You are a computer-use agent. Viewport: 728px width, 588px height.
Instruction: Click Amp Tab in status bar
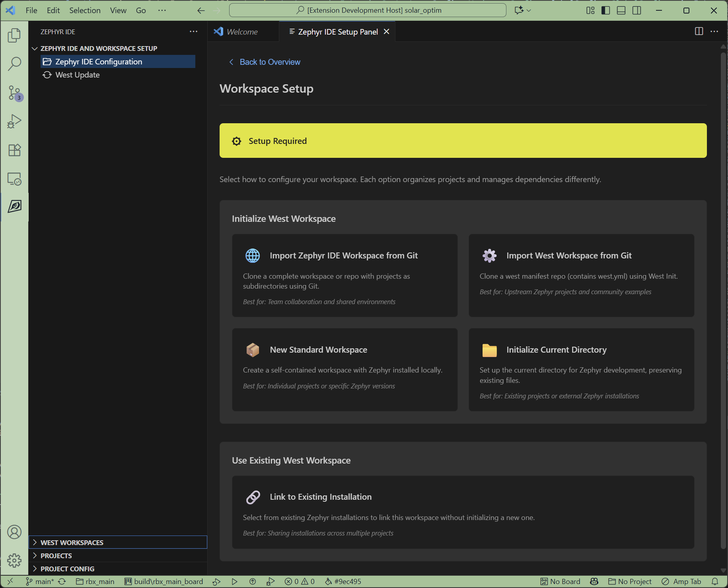click(681, 581)
